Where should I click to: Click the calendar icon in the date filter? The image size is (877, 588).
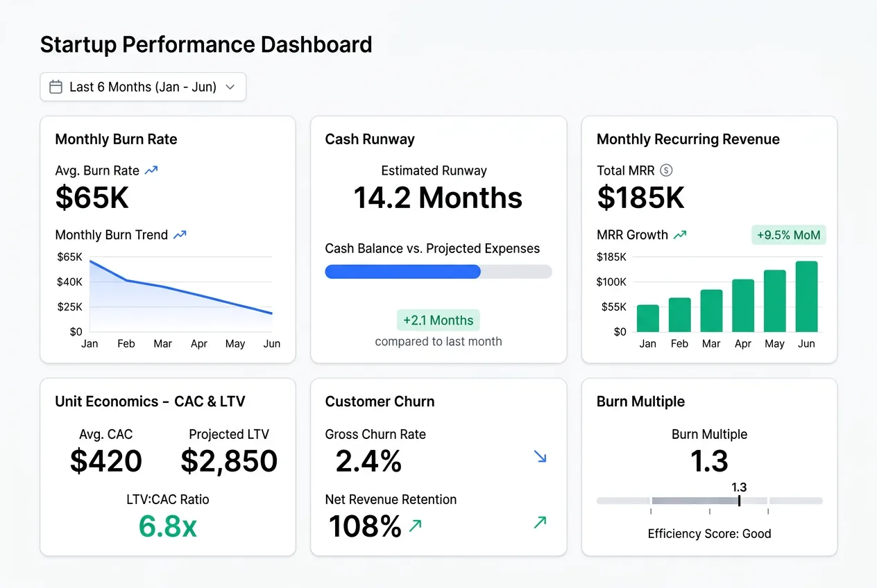tap(56, 86)
